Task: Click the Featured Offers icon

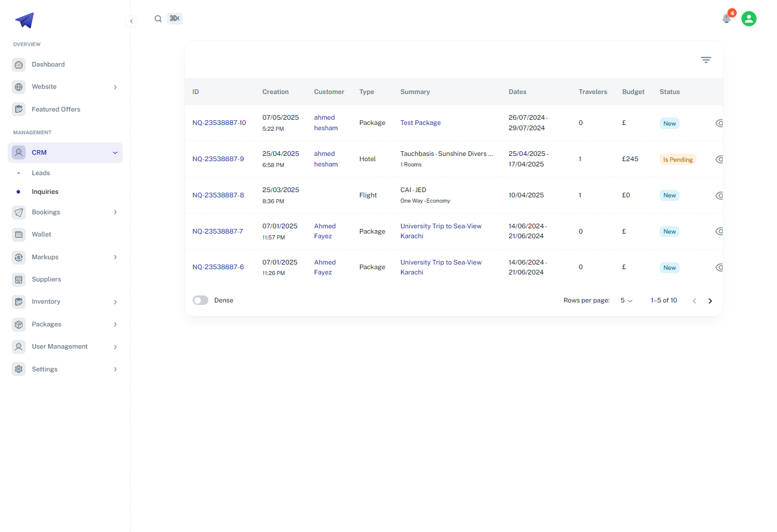Action: [x=19, y=109]
